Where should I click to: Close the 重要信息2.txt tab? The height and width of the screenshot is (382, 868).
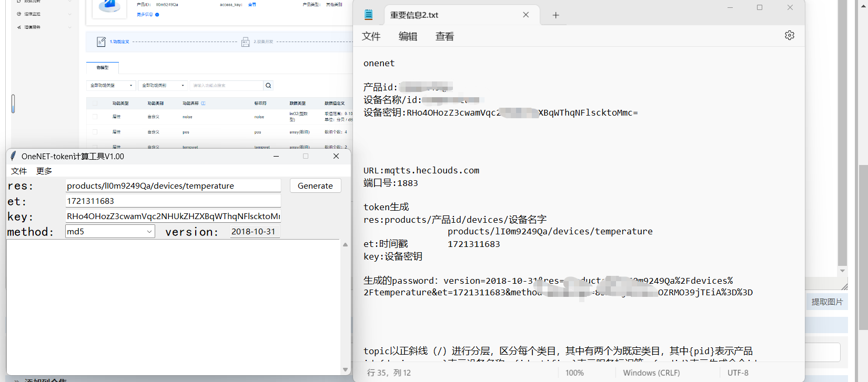pos(526,15)
